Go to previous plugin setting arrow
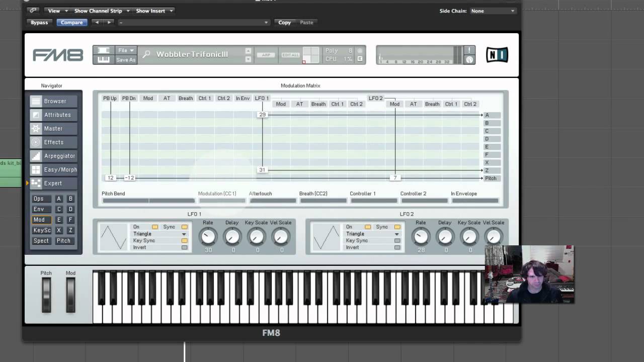 pyautogui.click(x=97, y=23)
